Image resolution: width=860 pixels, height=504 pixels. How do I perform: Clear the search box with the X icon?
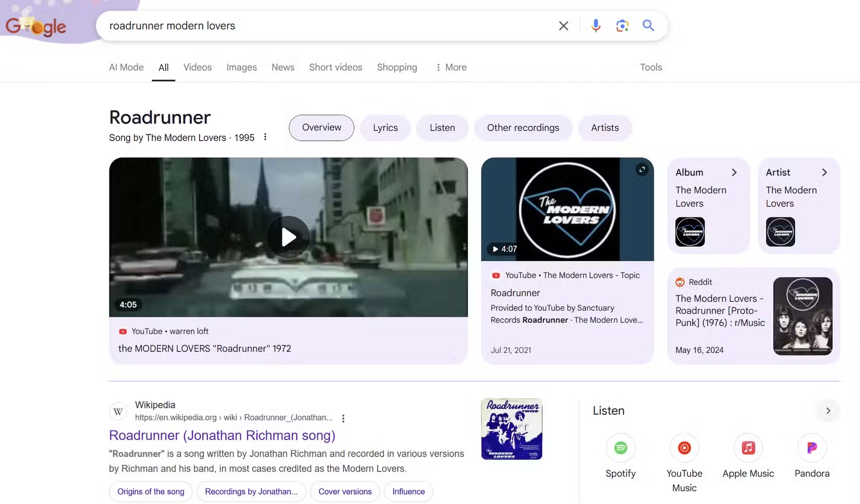point(563,26)
